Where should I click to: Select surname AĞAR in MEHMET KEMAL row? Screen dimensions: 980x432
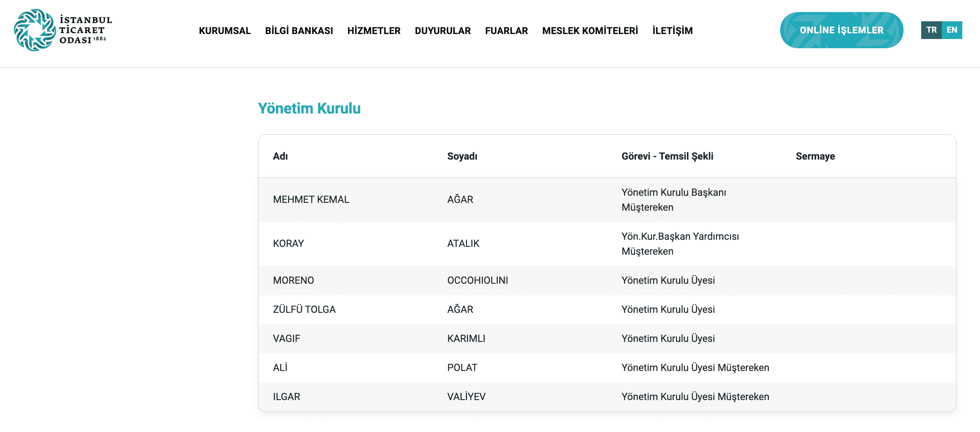pos(460,200)
